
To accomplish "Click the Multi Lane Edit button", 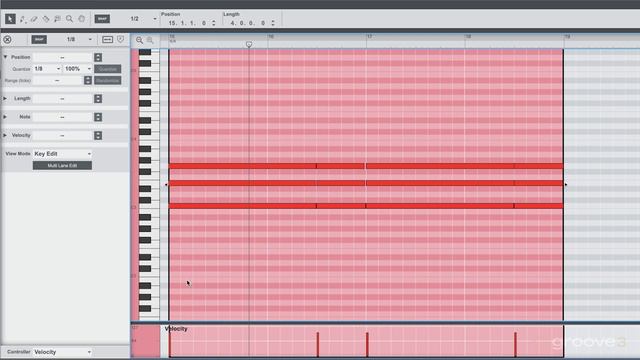I will (62, 165).
